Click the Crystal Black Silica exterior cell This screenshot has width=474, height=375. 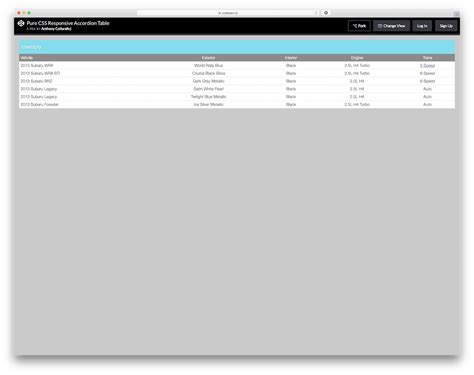click(208, 73)
